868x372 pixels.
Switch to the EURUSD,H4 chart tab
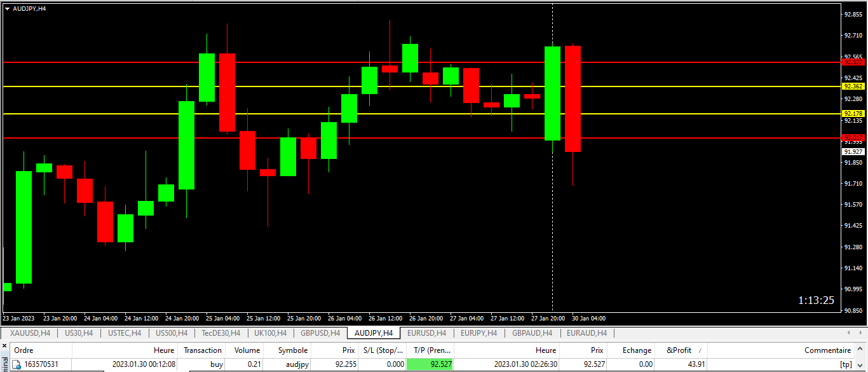point(426,333)
